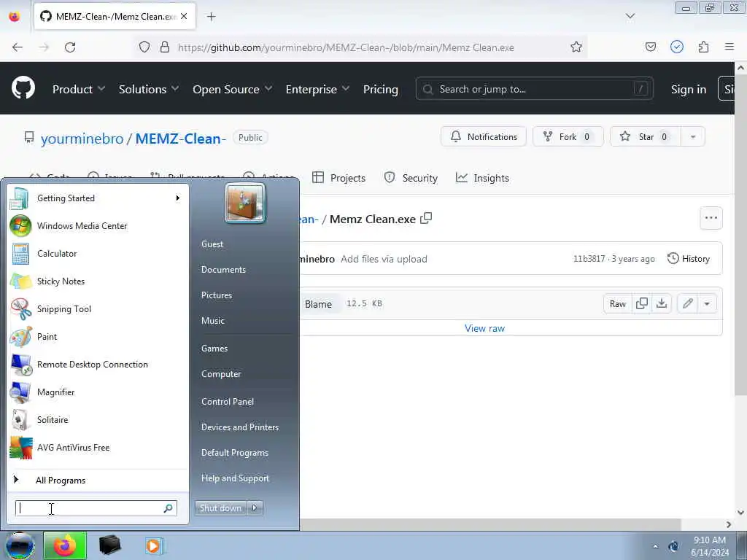Launch AVG AntiVirus Free
This screenshot has width=747, height=560.
pyautogui.click(x=97, y=448)
